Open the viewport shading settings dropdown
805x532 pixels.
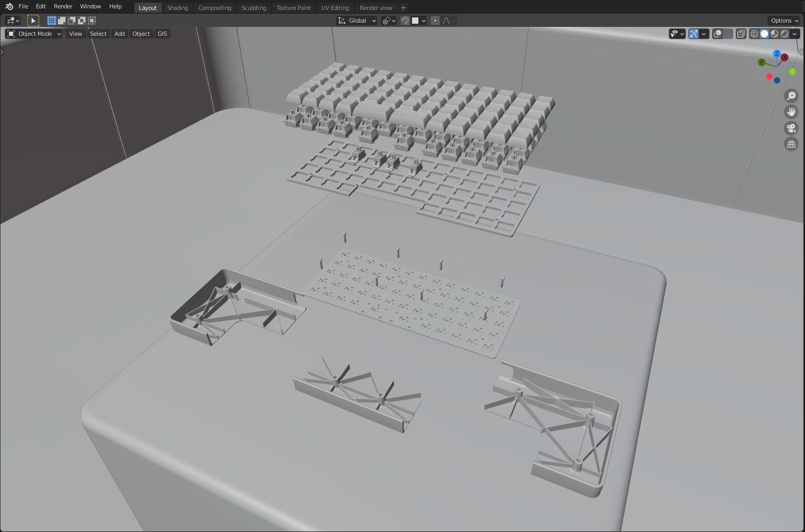(x=794, y=34)
